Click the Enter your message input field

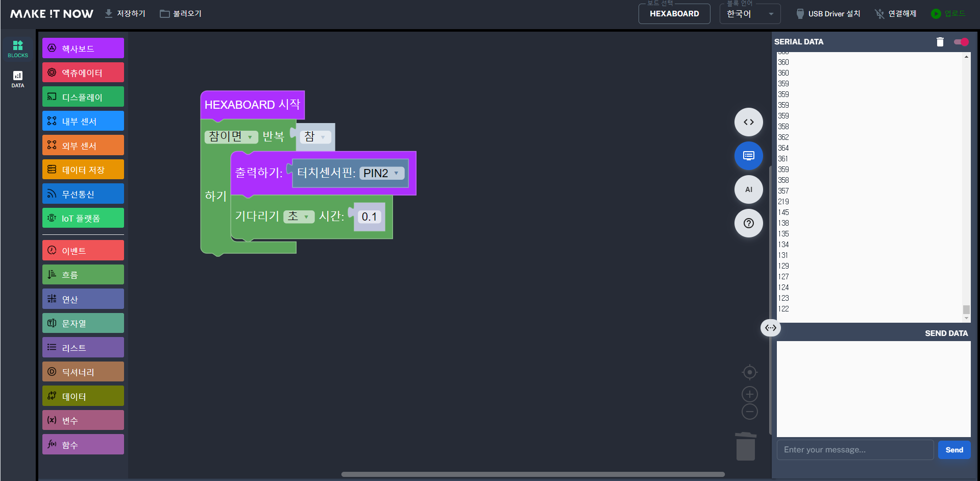click(855, 450)
